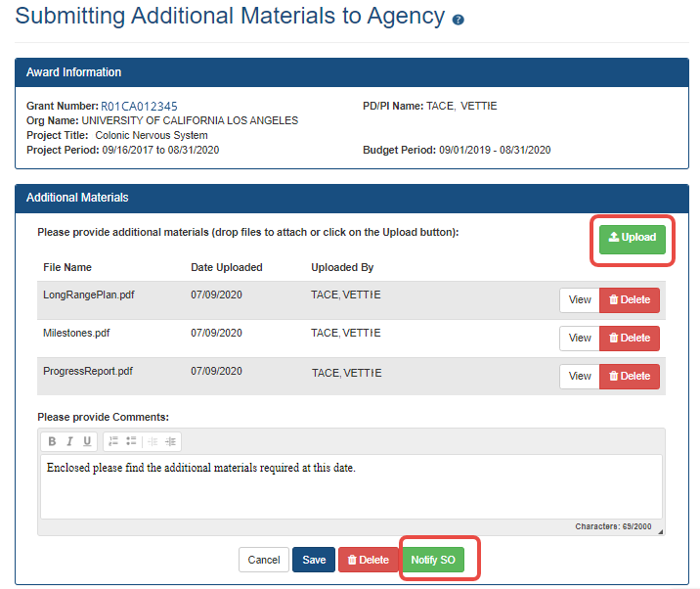Toggle bold formatting in comments editor
Image resolution: width=700 pixels, height=589 pixels.
click(x=53, y=441)
